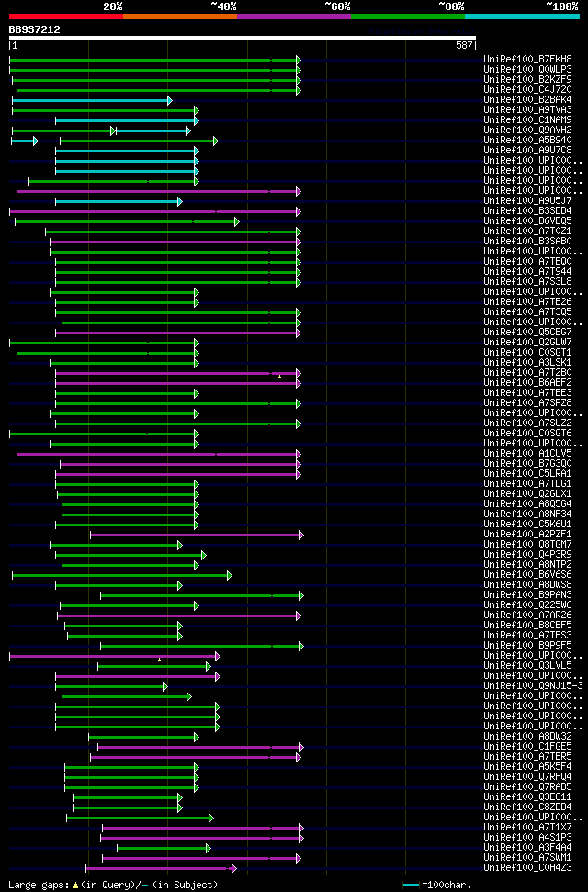The width and height of the screenshot is (588, 892).
Task: Click the white BB937212 query sequence bar
Action: 243,38
